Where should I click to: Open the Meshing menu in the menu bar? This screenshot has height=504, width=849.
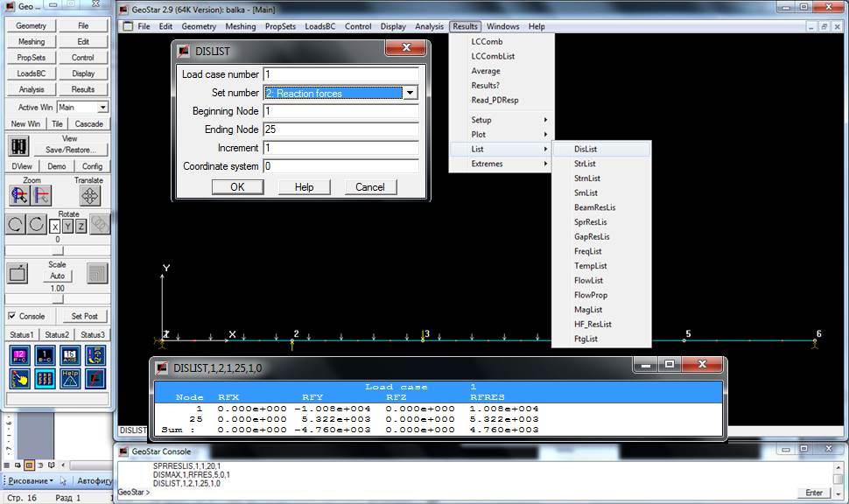(241, 26)
